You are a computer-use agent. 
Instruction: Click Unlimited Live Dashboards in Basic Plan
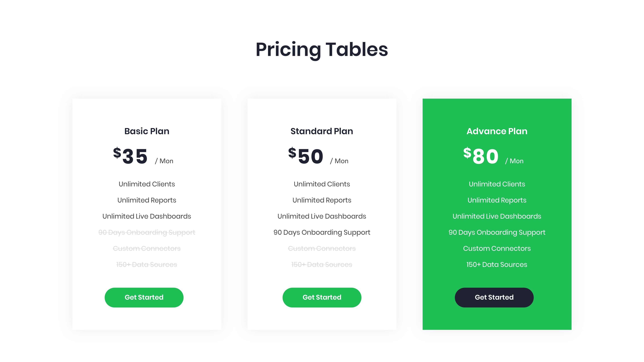pyautogui.click(x=147, y=216)
